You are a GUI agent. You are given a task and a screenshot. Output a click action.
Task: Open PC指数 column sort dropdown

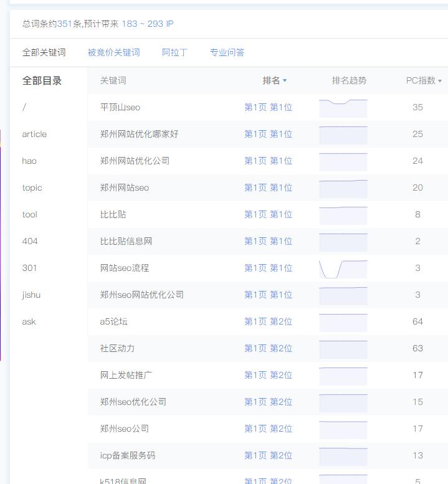coord(440,81)
